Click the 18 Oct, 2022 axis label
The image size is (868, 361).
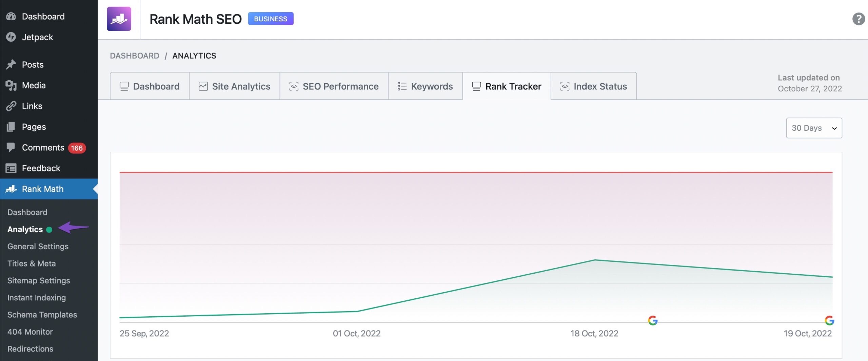594,334
